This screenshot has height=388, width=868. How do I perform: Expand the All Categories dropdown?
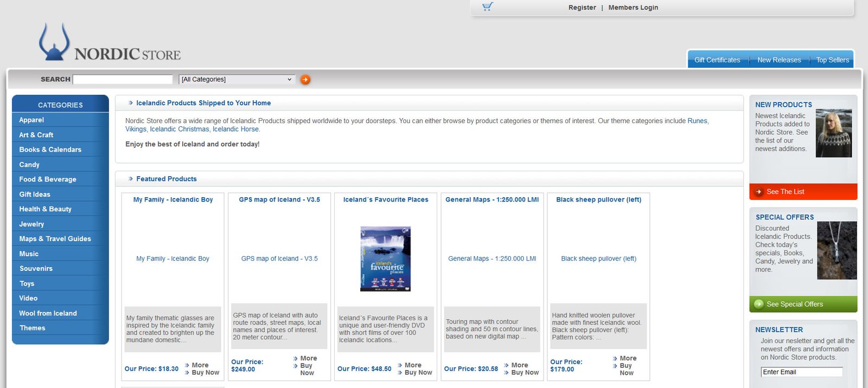pos(237,79)
